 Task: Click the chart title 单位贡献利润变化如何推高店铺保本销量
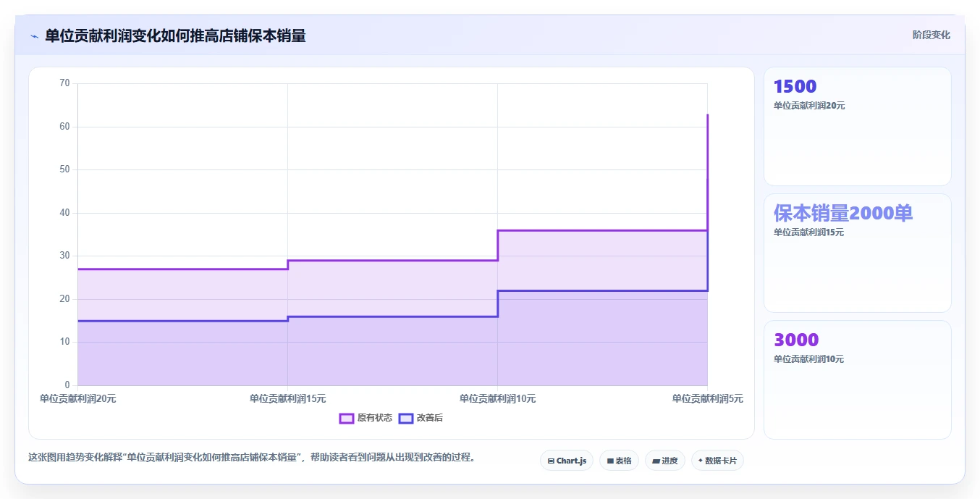click(x=175, y=35)
